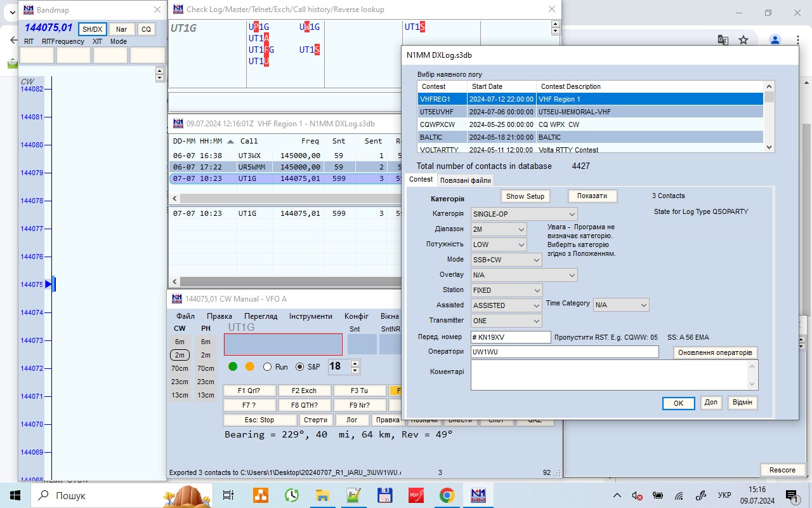Open the Перегляд menu
Viewport: 812px width, 508px height.
pyautogui.click(x=261, y=316)
